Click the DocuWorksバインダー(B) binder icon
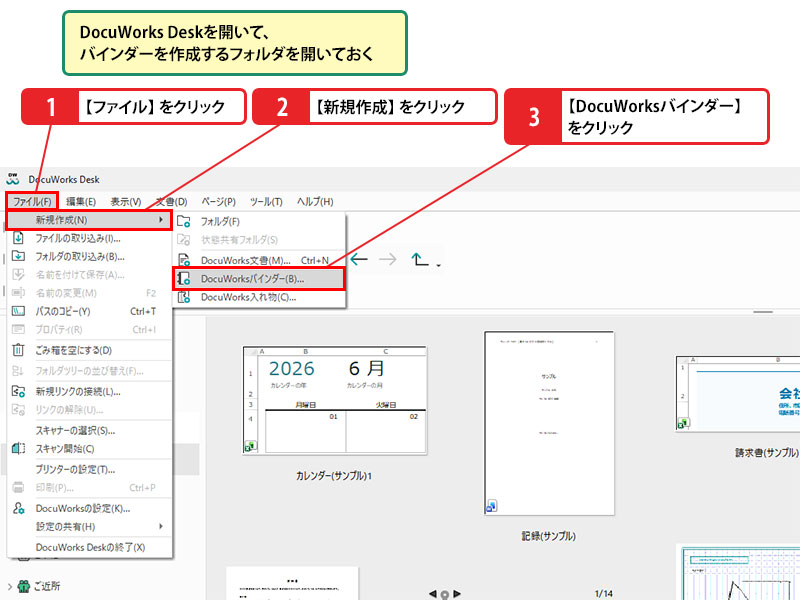 pos(184,279)
